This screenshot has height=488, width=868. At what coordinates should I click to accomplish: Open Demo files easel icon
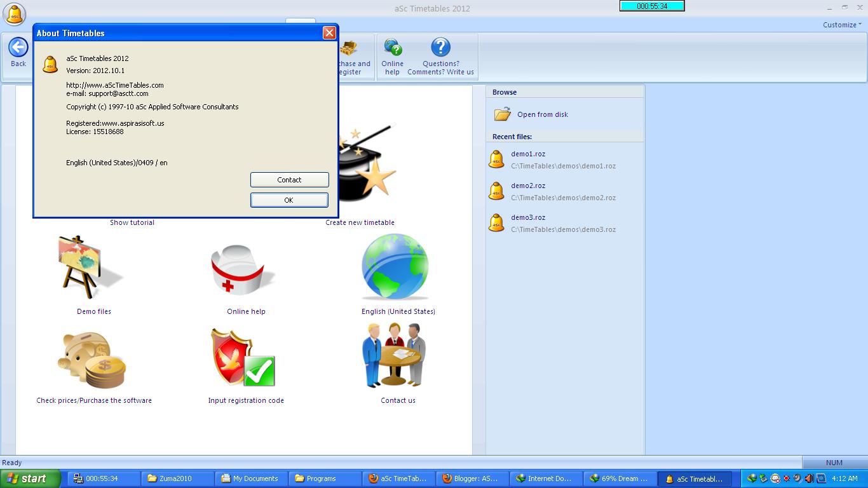(x=89, y=268)
